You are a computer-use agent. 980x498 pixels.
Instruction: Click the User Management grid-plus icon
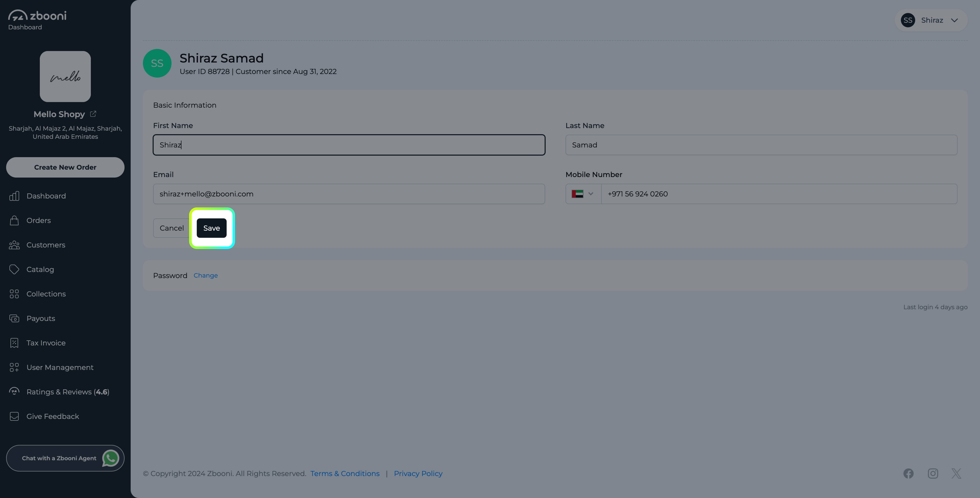pyautogui.click(x=14, y=367)
